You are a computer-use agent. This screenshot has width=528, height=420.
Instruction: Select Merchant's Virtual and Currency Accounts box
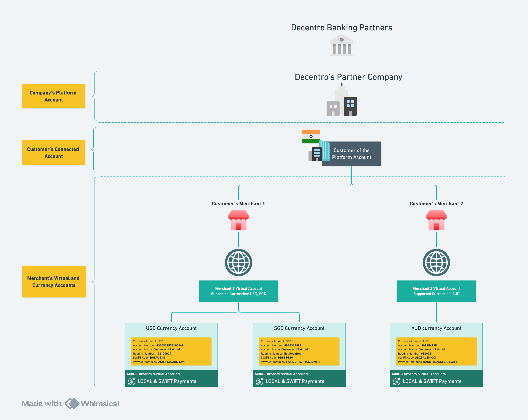point(54,282)
